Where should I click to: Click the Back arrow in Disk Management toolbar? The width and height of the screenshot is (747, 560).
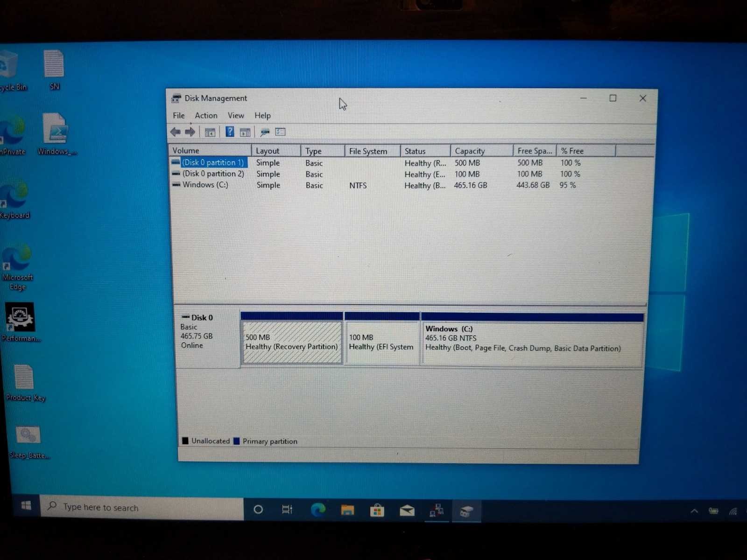[176, 132]
